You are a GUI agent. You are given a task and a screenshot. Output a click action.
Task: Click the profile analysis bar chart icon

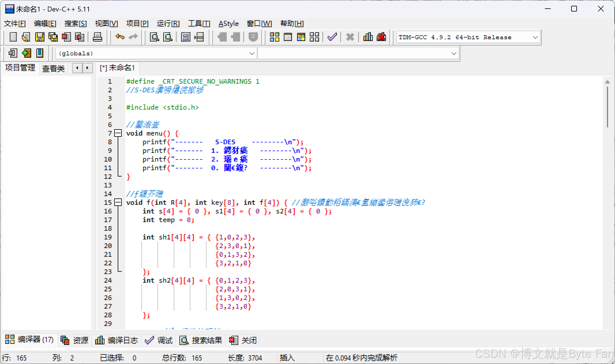pyautogui.click(x=368, y=37)
